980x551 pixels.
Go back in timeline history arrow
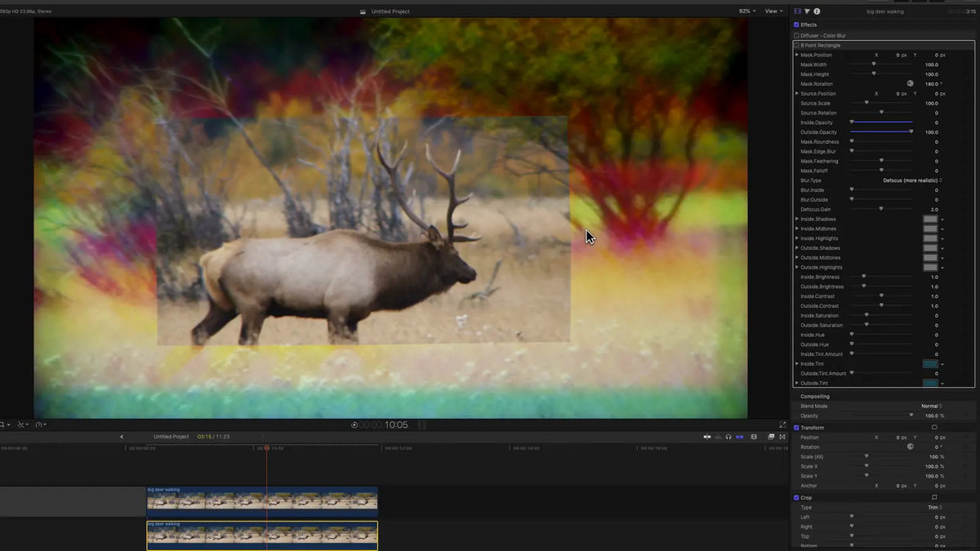tap(122, 437)
